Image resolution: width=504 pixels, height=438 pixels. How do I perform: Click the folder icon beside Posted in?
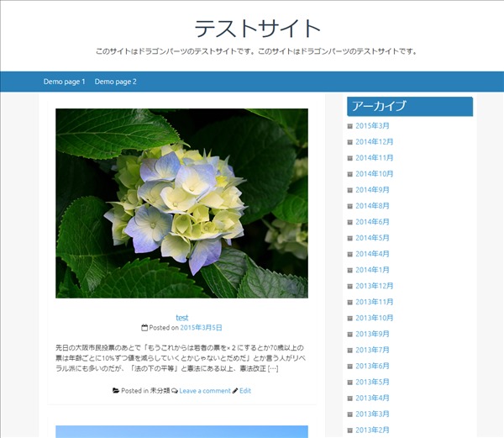click(116, 391)
